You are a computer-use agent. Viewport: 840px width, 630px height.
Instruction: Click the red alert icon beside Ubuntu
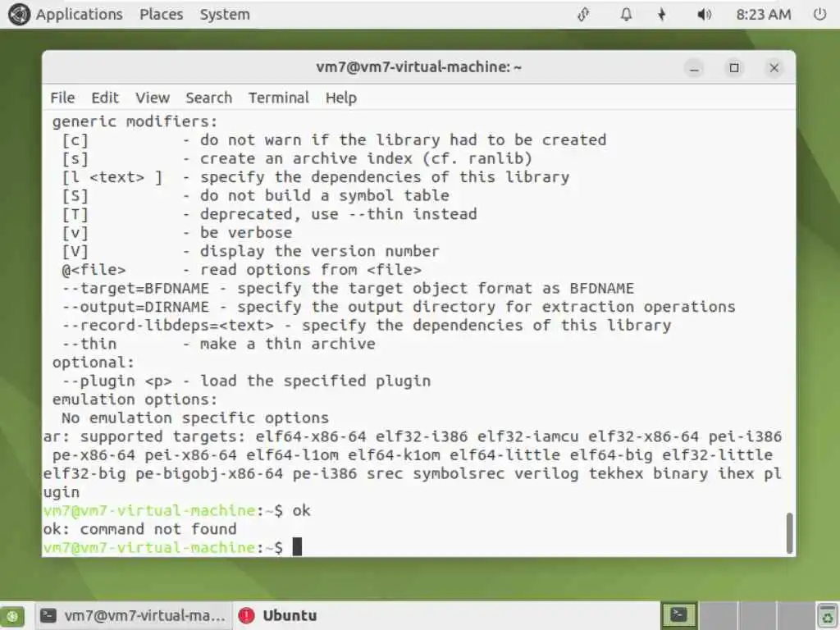(246, 616)
